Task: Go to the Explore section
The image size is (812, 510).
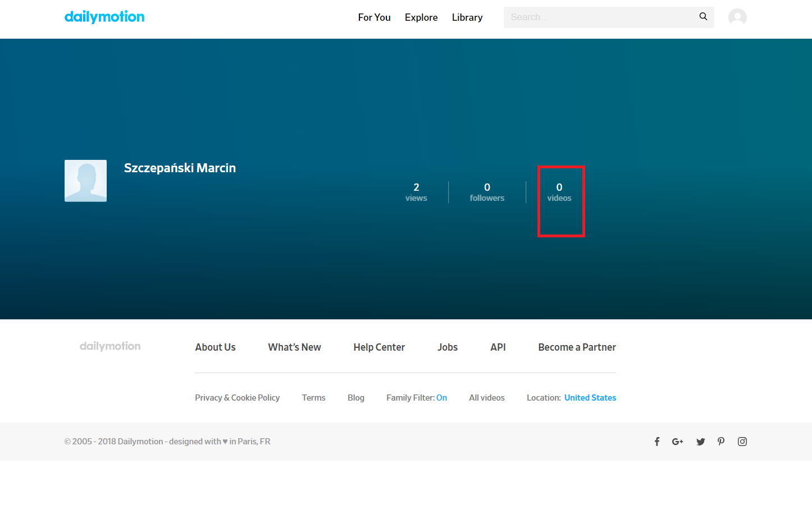Action: 421,17
